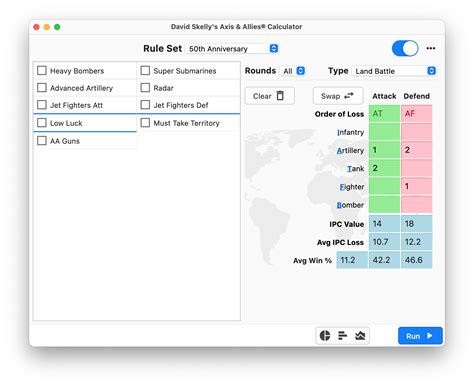This screenshot has width=474, height=385.
Task: Click the Tank unit label
Action: click(355, 169)
